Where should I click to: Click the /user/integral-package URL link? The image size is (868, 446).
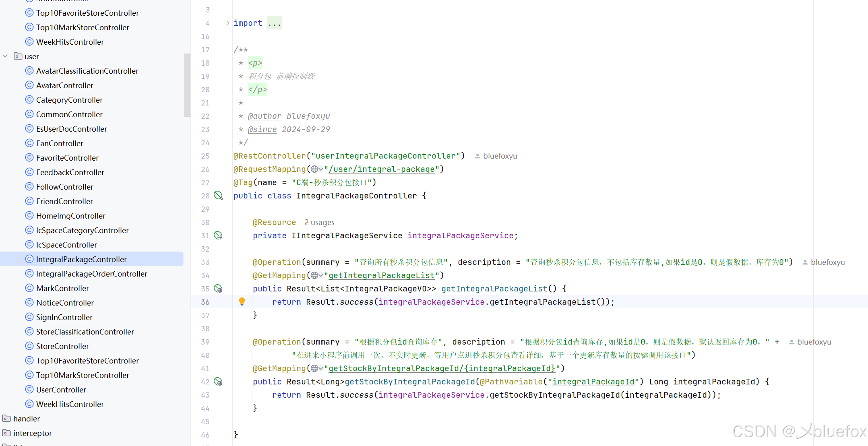pyautogui.click(x=382, y=169)
